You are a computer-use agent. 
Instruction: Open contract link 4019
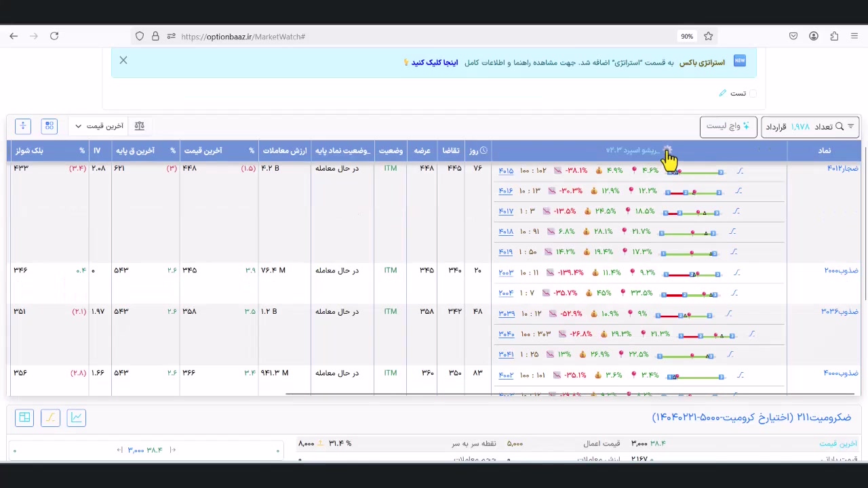coord(506,252)
